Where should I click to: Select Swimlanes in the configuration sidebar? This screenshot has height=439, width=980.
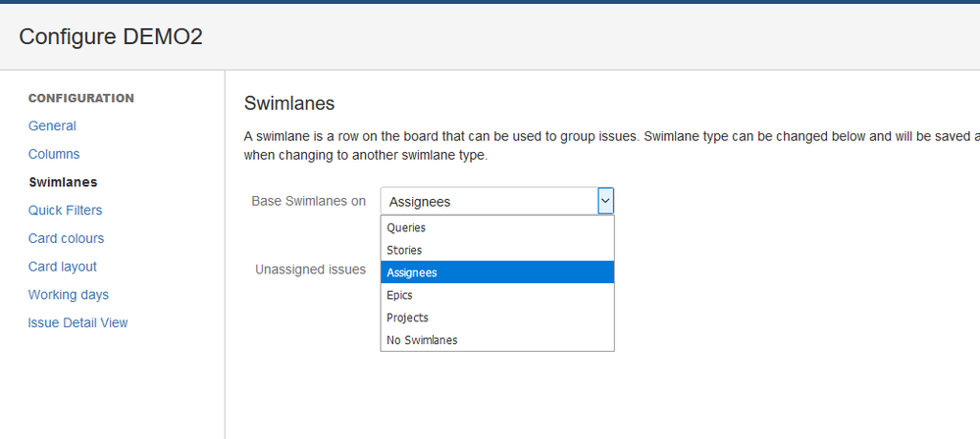tap(63, 182)
